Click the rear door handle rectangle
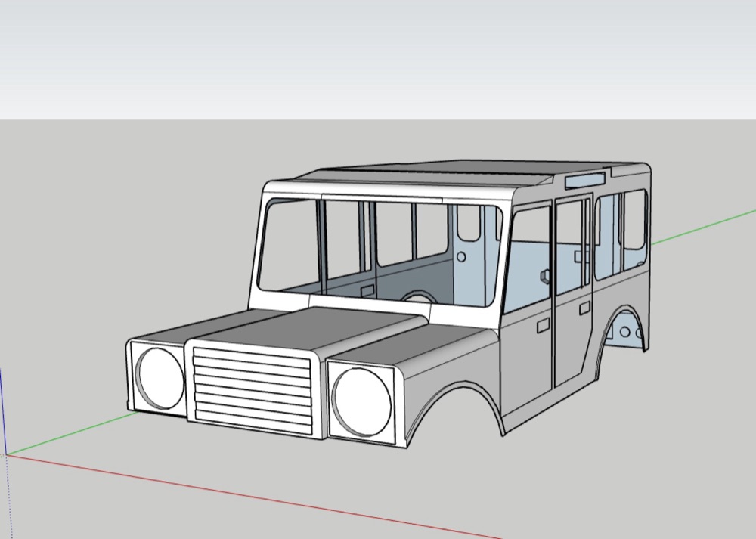This screenshot has height=539, width=756. [x=585, y=308]
